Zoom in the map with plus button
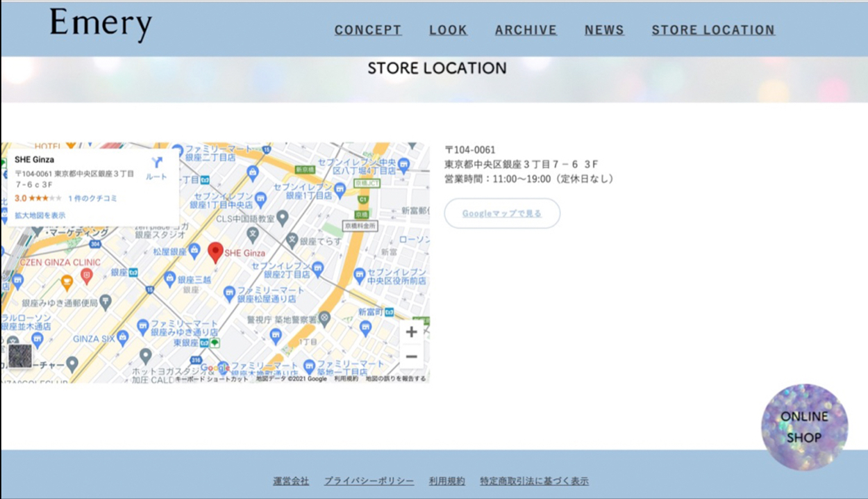868x499 pixels. [x=411, y=332]
